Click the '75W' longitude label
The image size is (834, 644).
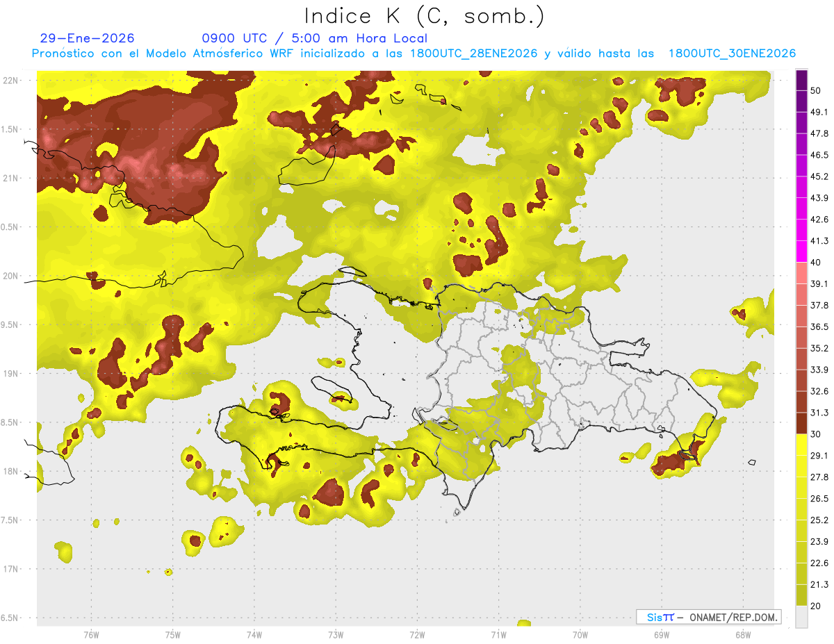tap(173, 634)
